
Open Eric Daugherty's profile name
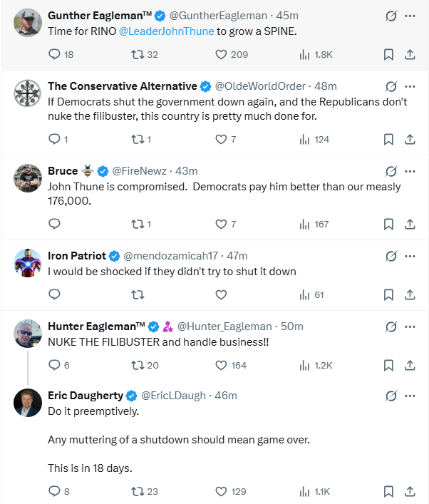[85, 396]
